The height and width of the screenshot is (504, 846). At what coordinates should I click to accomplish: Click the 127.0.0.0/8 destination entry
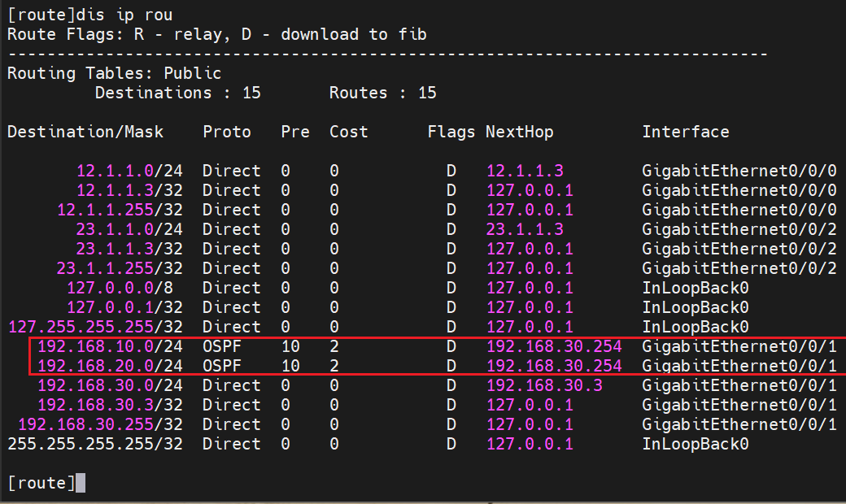click(x=120, y=288)
